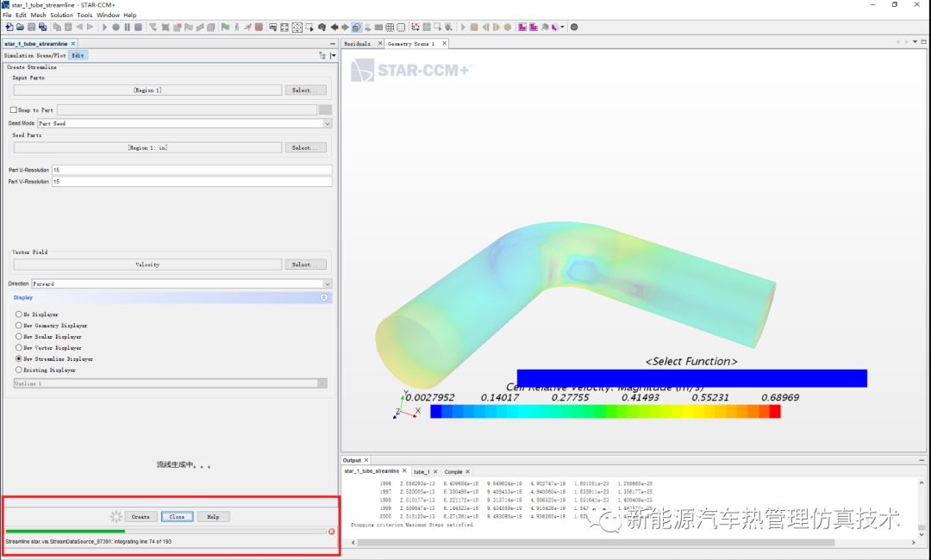
Task: Cancel streamline generation with red stop icon
Action: (x=331, y=532)
